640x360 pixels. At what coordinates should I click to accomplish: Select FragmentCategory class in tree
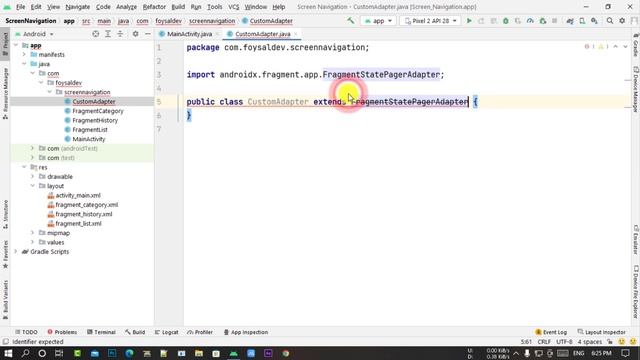(x=98, y=111)
